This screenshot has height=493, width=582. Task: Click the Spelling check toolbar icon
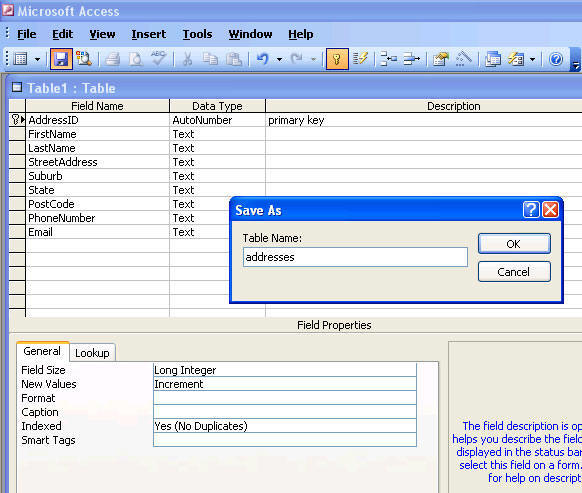point(158,59)
